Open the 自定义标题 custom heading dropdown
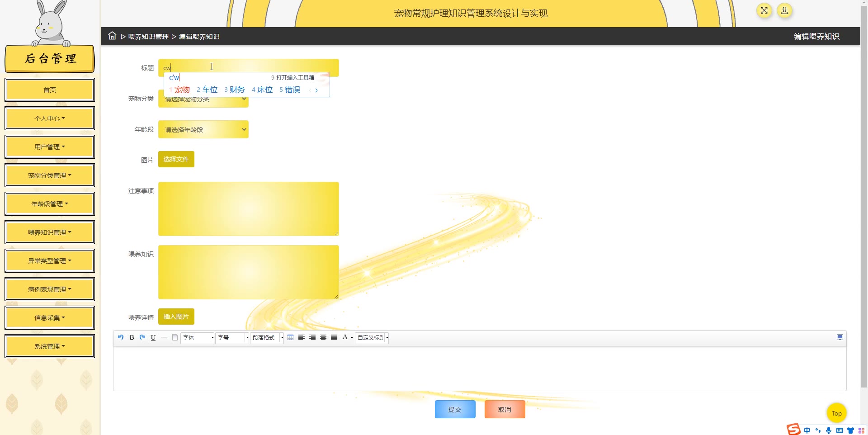The image size is (868, 435). coord(372,338)
